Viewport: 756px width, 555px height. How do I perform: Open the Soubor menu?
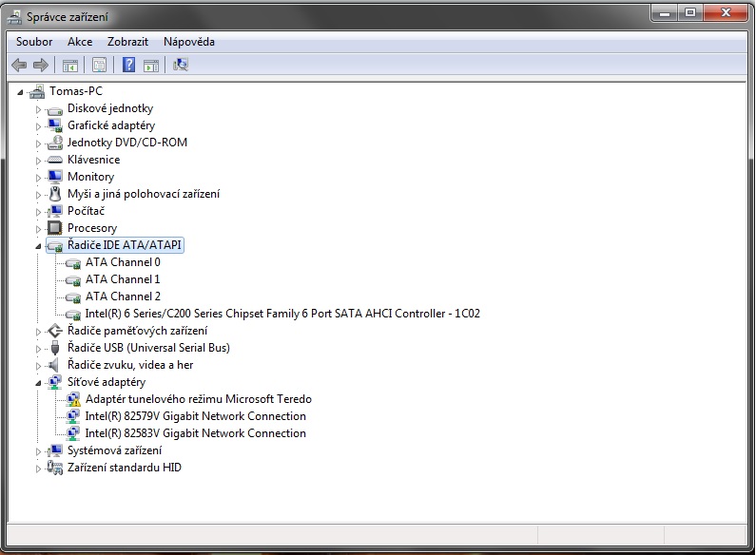click(33, 42)
